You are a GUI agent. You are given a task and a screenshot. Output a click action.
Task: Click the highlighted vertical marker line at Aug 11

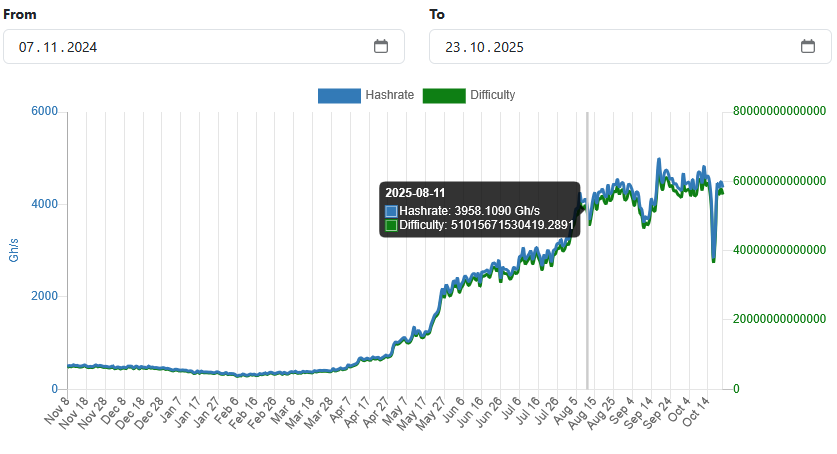tap(587, 250)
